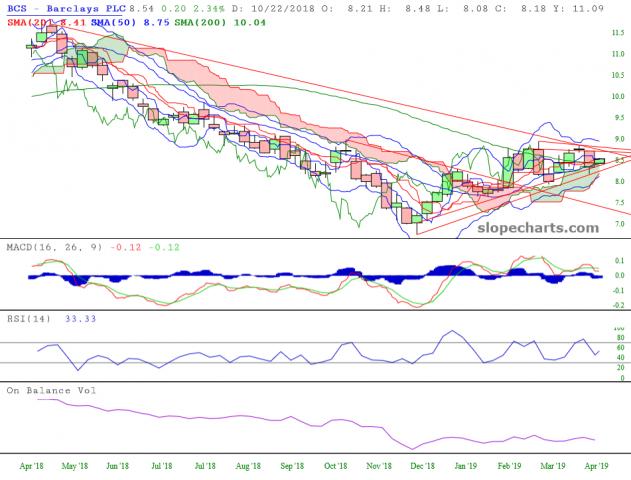Click the 7.0 price axis label
Screen dimensions: 631x480
[618, 224]
